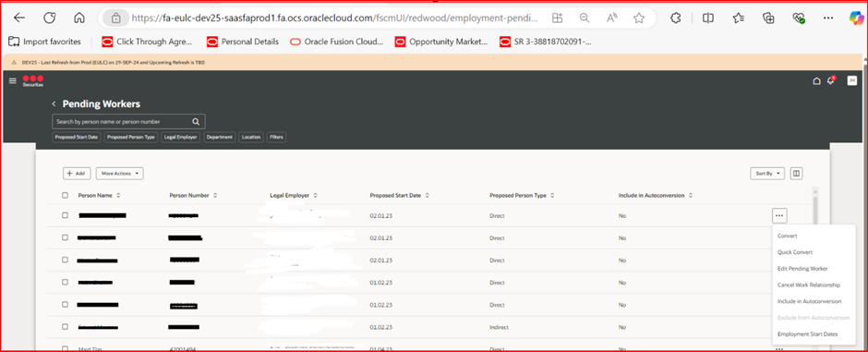Check the third worker row checkbox
Image resolution: width=868 pixels, height=352 pixels.
point(66,260)
